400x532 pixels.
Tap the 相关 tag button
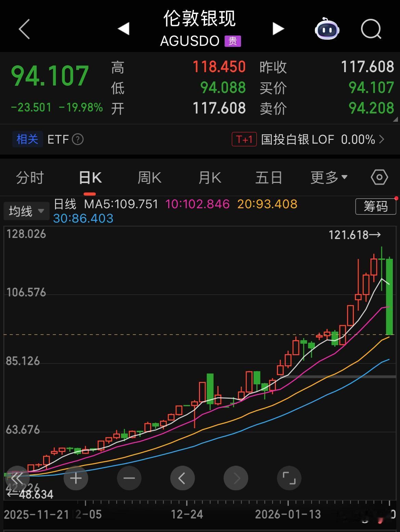click(27, 139)
